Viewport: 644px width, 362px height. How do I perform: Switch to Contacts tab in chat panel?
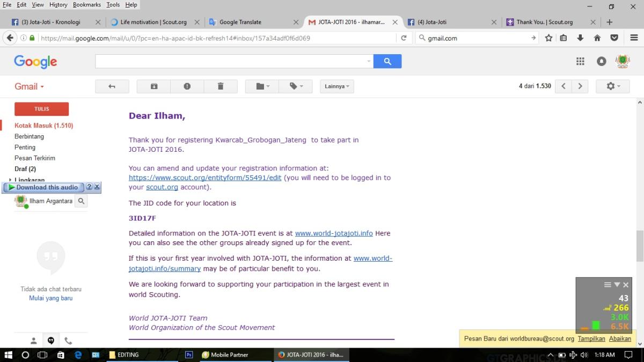pyautogui.click(x=33, y=341)
